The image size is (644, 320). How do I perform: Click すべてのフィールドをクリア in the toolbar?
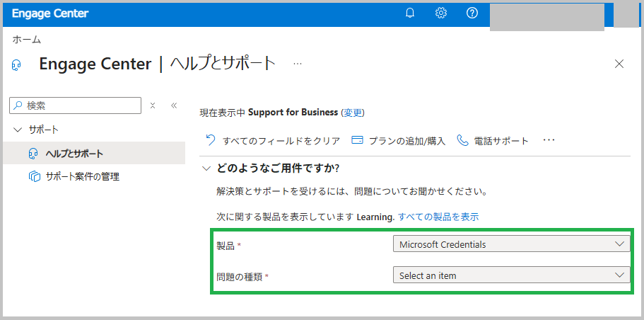click(272, 141)
